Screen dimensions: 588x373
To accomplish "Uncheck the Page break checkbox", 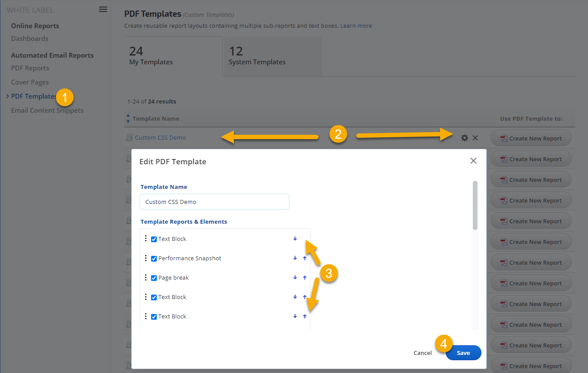I will click(154, 278).
